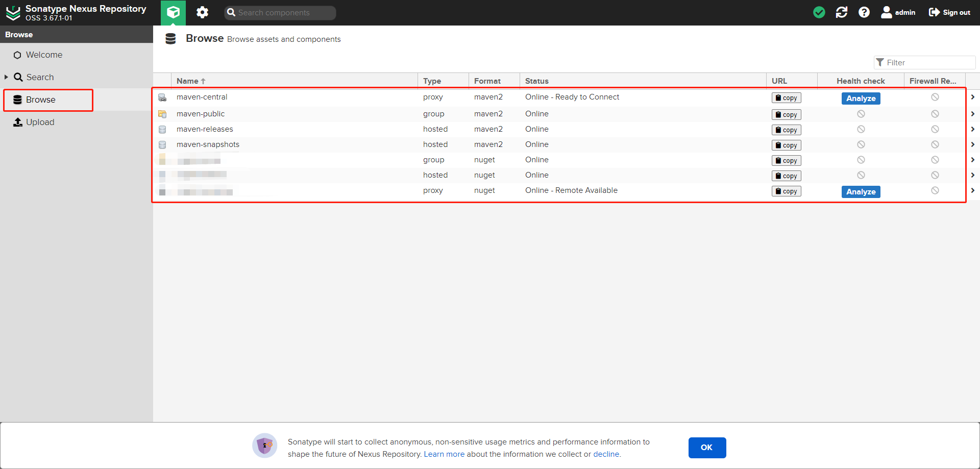Click the decline link in banner
The height and width of the screenshot is (469, 980).
[x=606, y=454]
